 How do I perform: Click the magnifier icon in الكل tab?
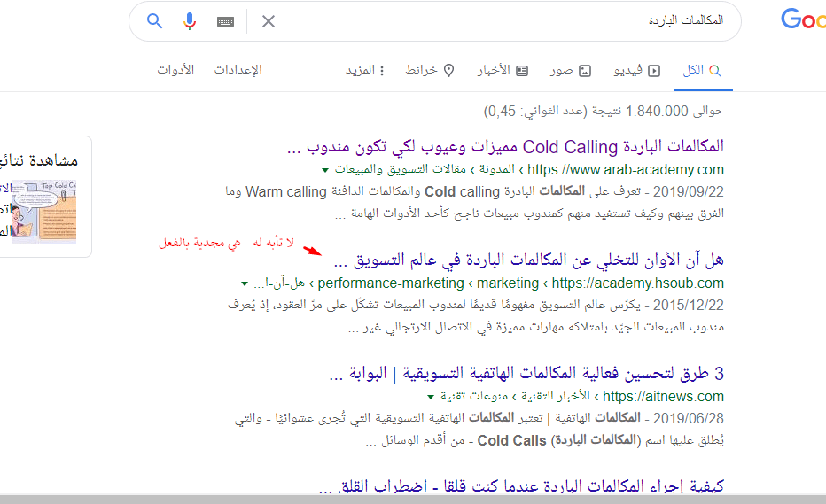click(715, 71)
